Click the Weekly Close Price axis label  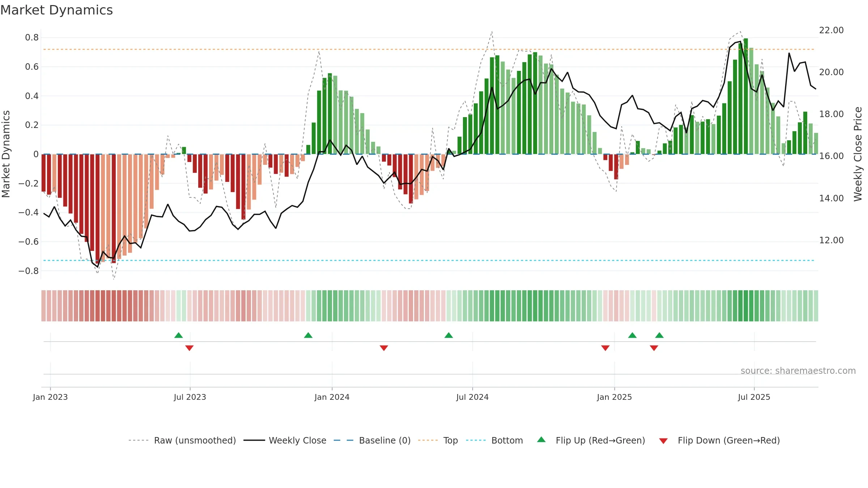pos(858,154)
